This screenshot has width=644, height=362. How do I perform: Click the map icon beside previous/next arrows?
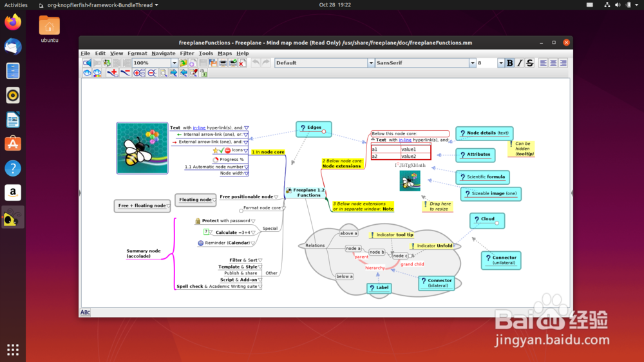coord(107,63)
